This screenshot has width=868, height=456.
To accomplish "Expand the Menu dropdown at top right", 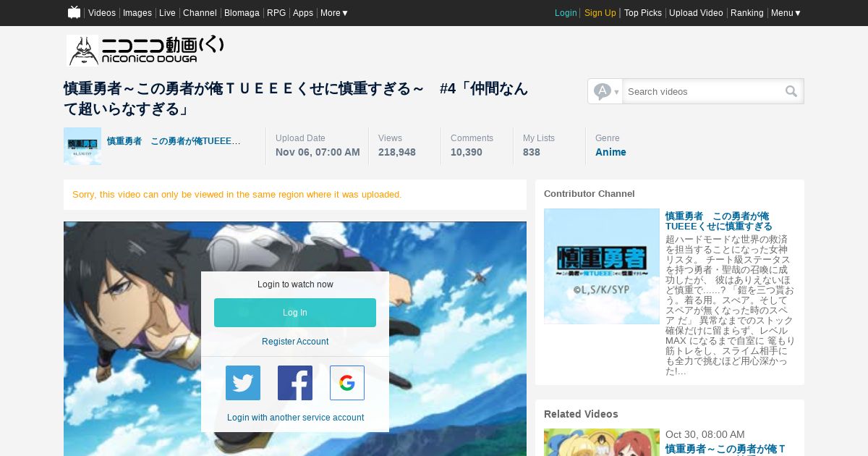I will pyautogui.click(x=786, y=13).
